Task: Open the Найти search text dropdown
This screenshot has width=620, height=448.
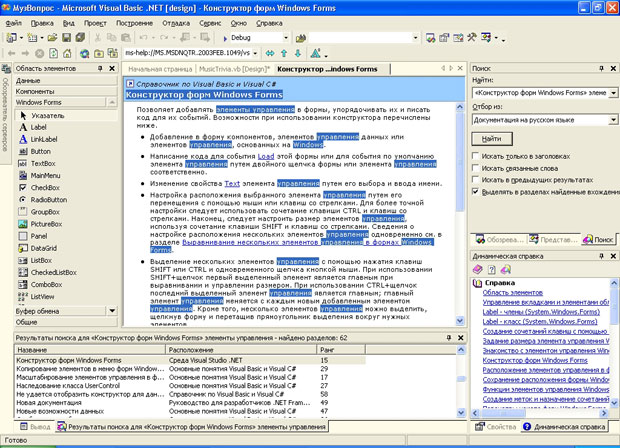Action: (x=613, y=93)
